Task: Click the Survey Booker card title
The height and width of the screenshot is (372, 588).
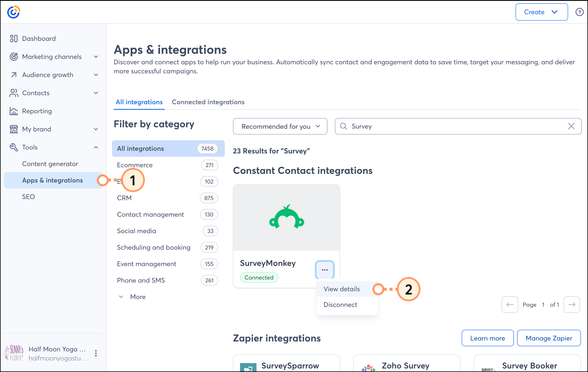Action: [x=529, y=366]
